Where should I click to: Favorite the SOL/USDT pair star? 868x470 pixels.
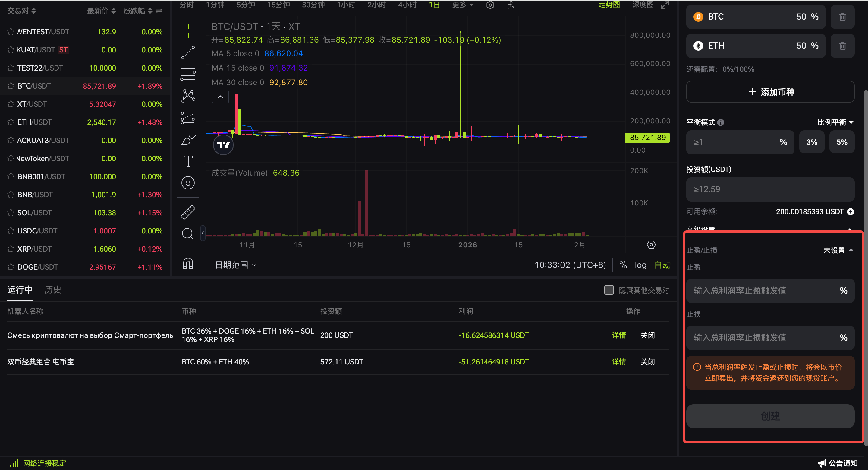(11, 213)
